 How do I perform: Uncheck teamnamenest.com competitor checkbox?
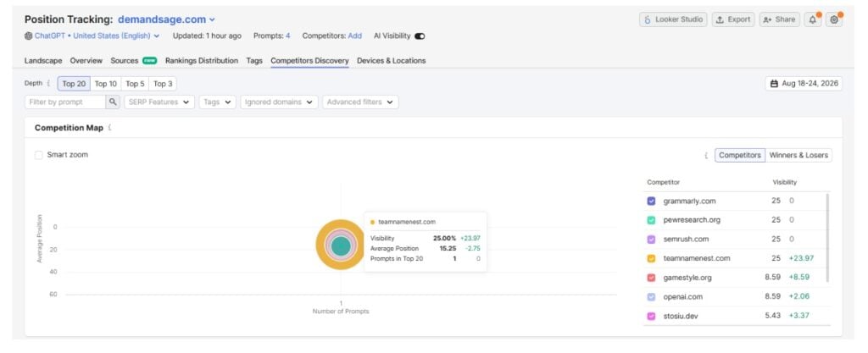(x=652, y=258)
